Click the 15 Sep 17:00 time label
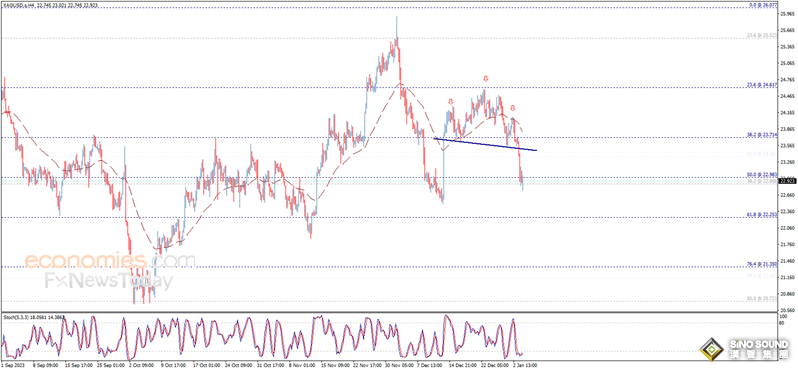This screenshot has height=371, width=798. click(80, 365)
